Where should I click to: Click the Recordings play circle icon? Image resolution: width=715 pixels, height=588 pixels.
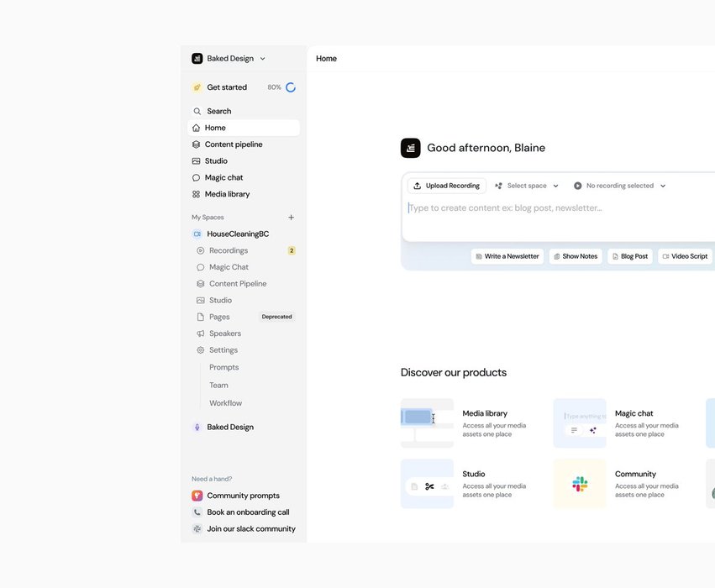click(x=200, y=250)
